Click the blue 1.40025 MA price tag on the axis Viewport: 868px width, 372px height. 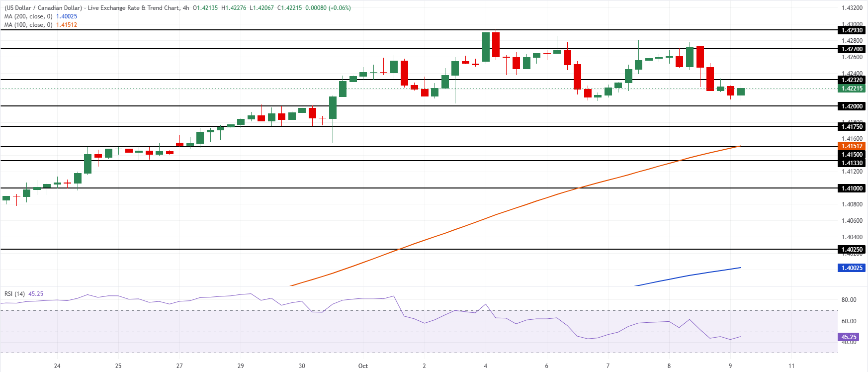pos(852,268)
